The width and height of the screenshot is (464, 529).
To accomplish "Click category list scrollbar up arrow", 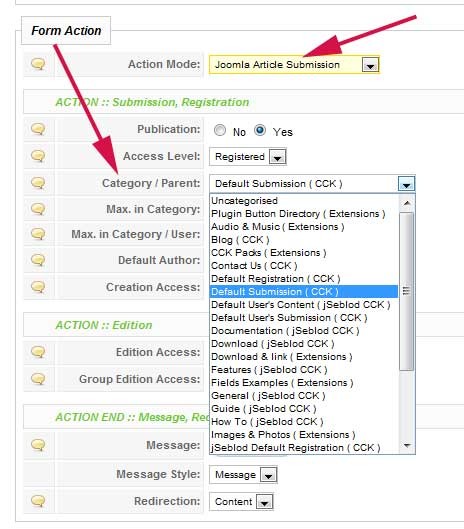I will 407,203.
